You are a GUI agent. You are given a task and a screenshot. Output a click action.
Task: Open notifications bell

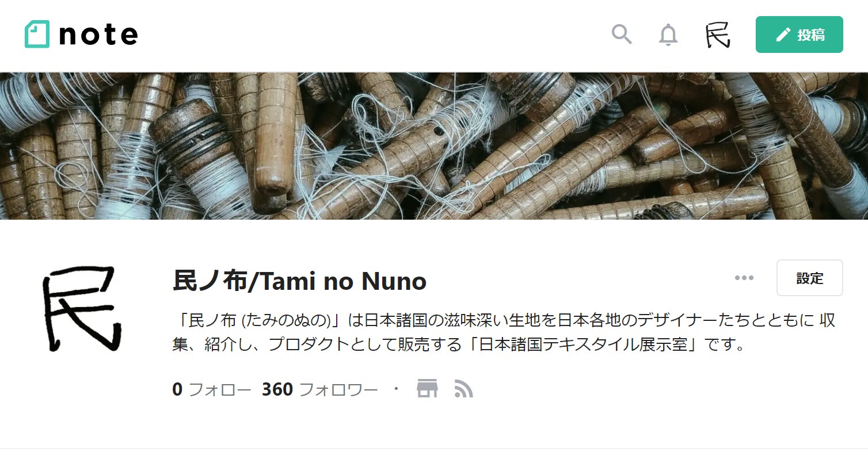coord(668,35)
